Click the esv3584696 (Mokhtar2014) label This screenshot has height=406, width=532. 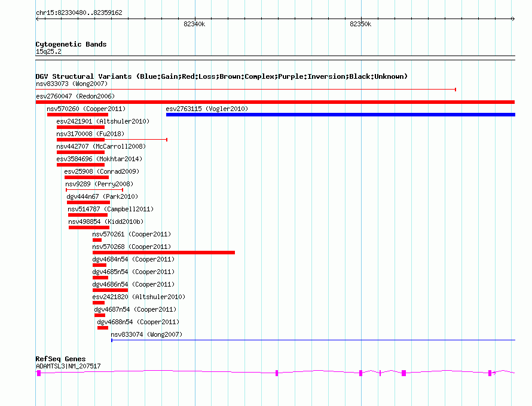pos(99,159)
